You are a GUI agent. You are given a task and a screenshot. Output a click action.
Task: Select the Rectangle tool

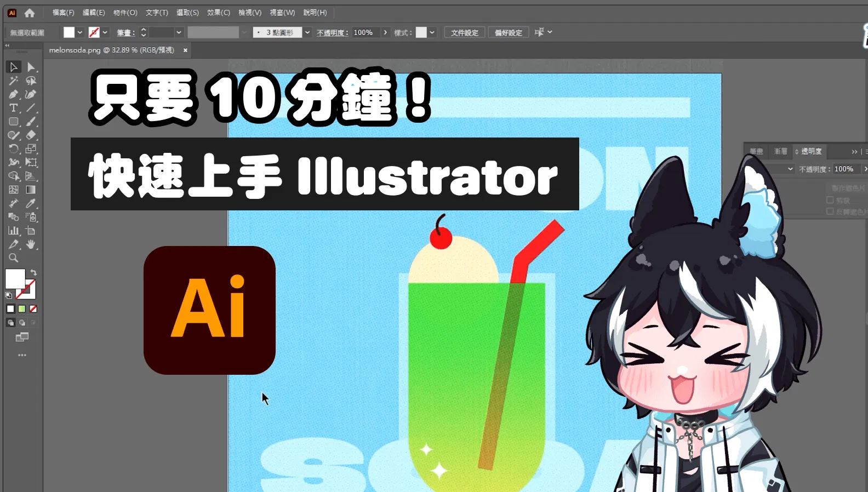point(14,122)
